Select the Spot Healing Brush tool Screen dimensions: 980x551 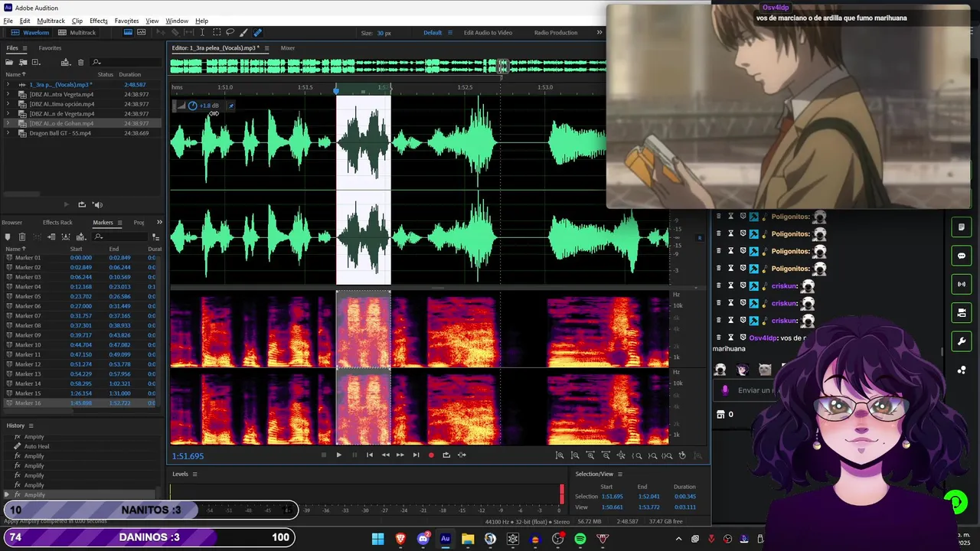click(x=257, y=33)
